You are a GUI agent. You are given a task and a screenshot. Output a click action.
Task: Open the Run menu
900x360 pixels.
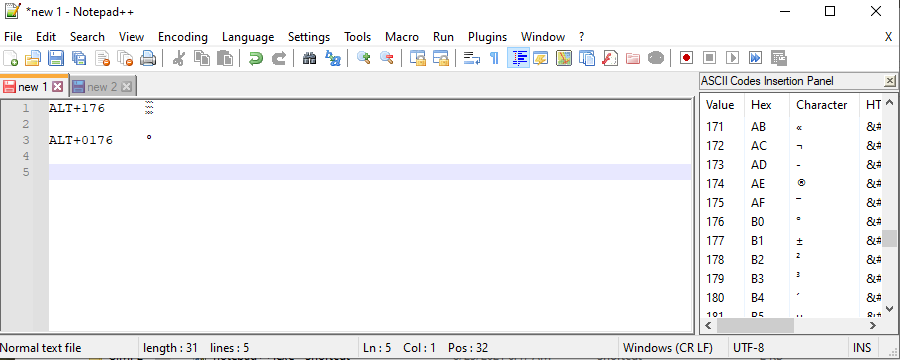pyautogui.click(x=443, y=37)
